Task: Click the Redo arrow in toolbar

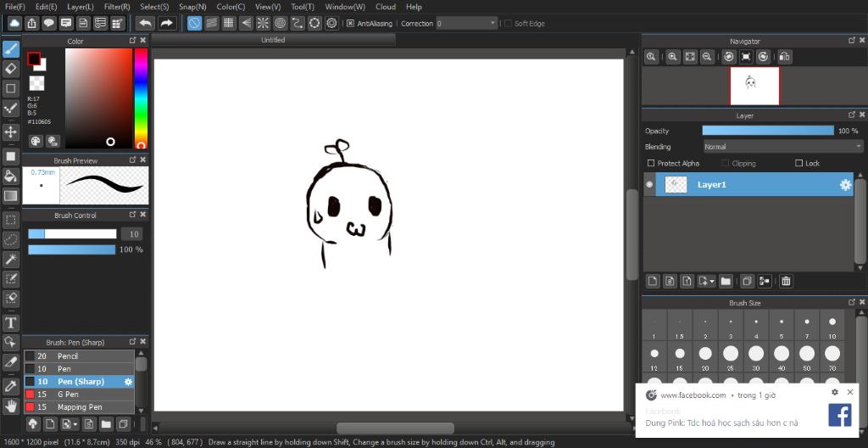Action: pyautogui.click(x=165, y=23)
